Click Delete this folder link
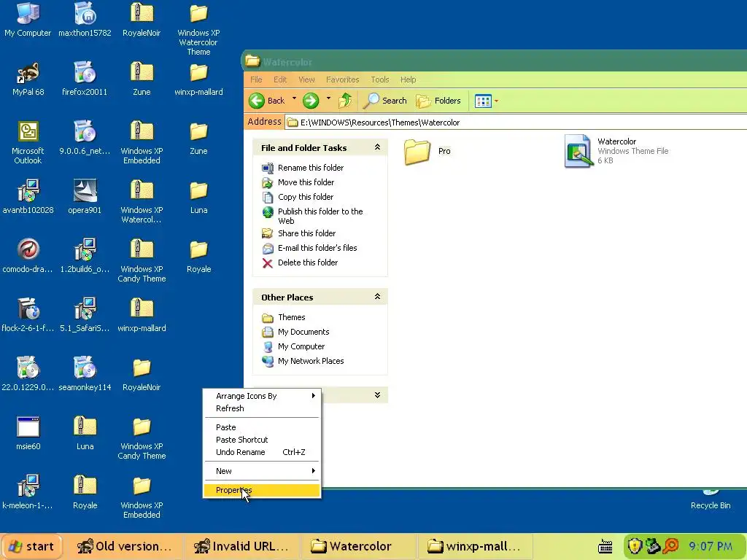 [308, 262]
